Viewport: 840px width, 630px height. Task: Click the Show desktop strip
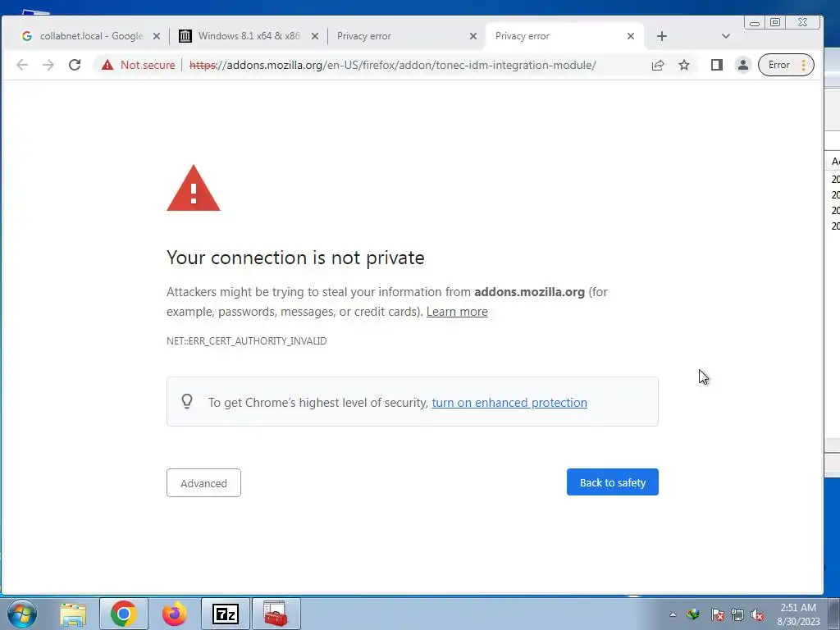pyautogui.click(x=834, y=614)
